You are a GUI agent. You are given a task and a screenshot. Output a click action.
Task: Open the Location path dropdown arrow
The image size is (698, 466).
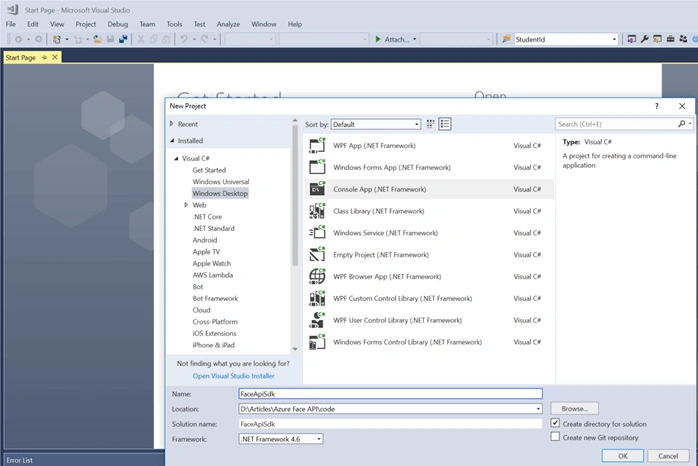coord(538,409)
